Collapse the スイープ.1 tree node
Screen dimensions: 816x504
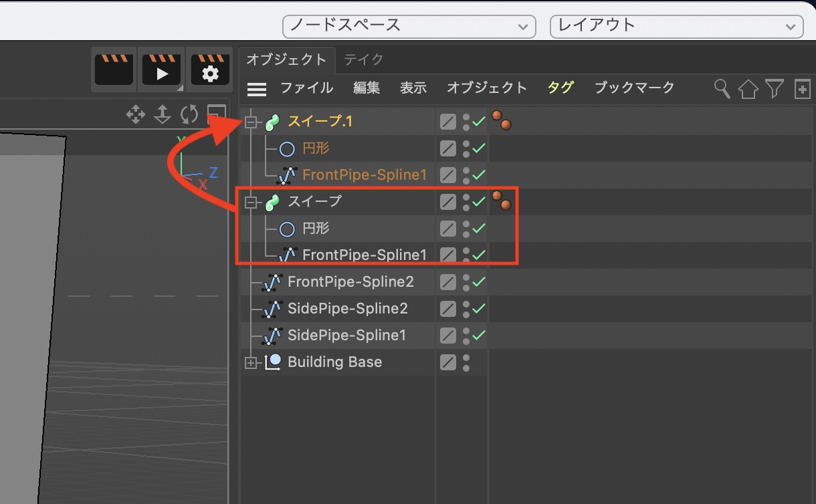click(x=251, y=122)
